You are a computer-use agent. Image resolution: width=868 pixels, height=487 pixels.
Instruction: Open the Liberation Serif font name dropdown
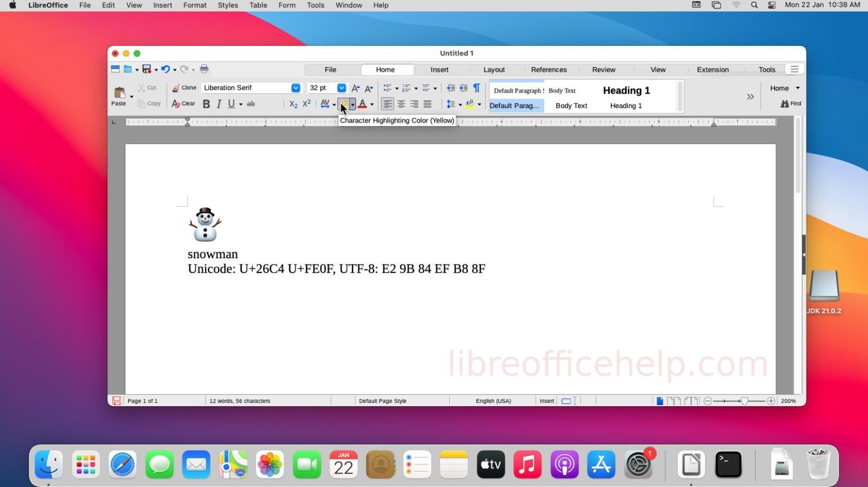(296, 88)
